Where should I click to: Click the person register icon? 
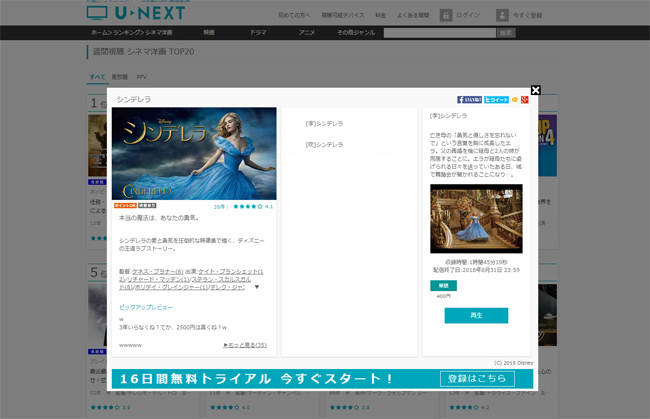click(502, 15)
